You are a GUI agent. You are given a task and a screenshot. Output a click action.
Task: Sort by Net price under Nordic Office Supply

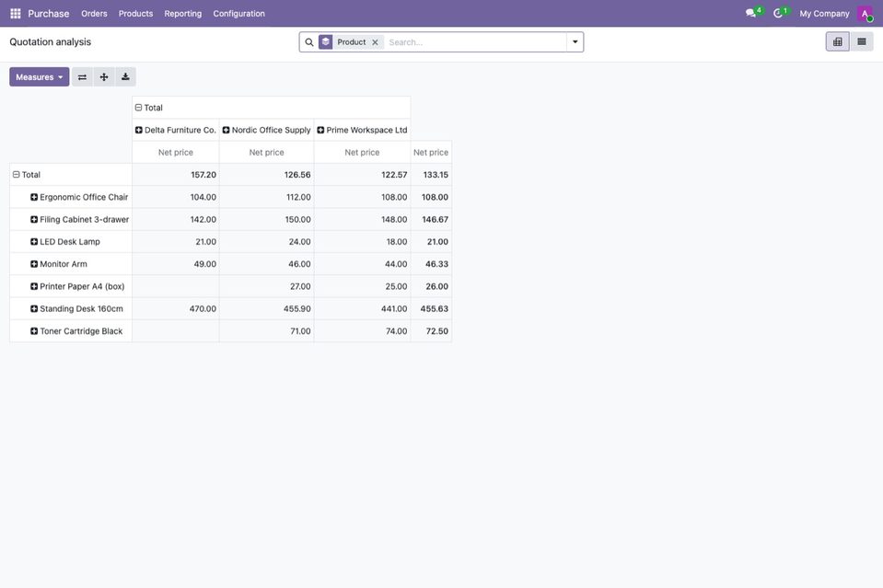point(266,153)
